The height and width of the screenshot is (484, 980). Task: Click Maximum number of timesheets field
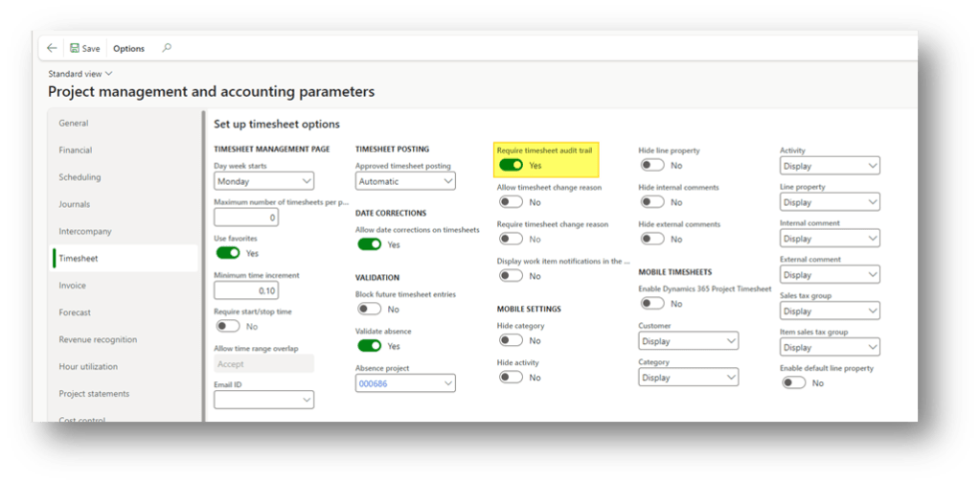[x=246, y=218]
